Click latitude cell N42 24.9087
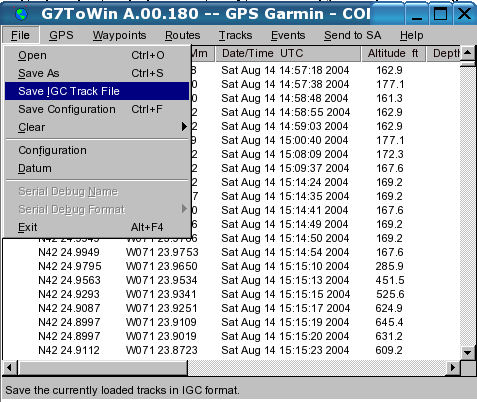This screenshot has width=477, height=402. click(x=69, y=308)
